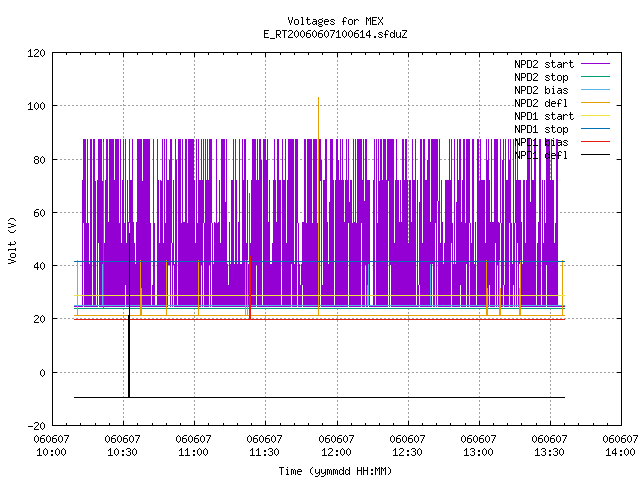Image resolution: width=640 pixels, height=480 pixels.
Task: Click the x-axis tick label 11:00
Action: coord(193,452)
